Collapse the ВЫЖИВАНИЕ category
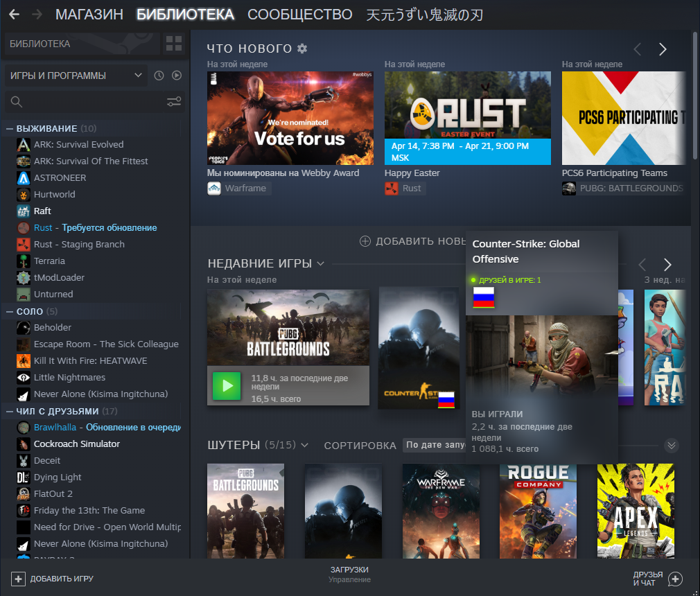This screenshot has width=700, height=596. (x=10, y=129)
